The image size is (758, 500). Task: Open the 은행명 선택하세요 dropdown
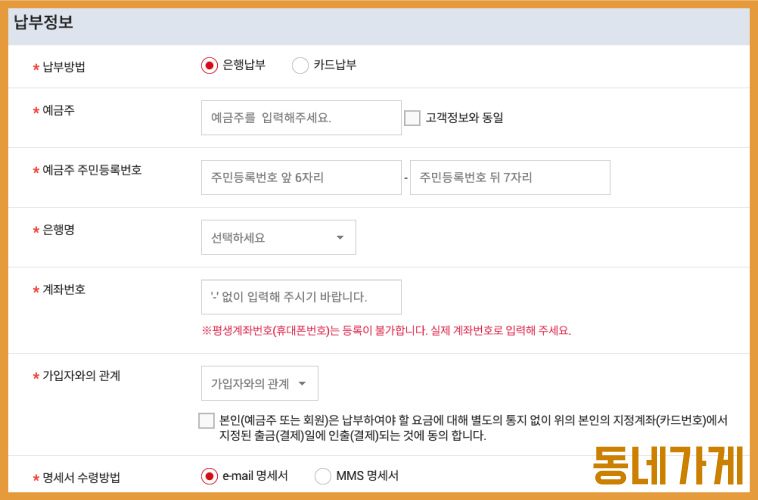(x=278, y=237)
